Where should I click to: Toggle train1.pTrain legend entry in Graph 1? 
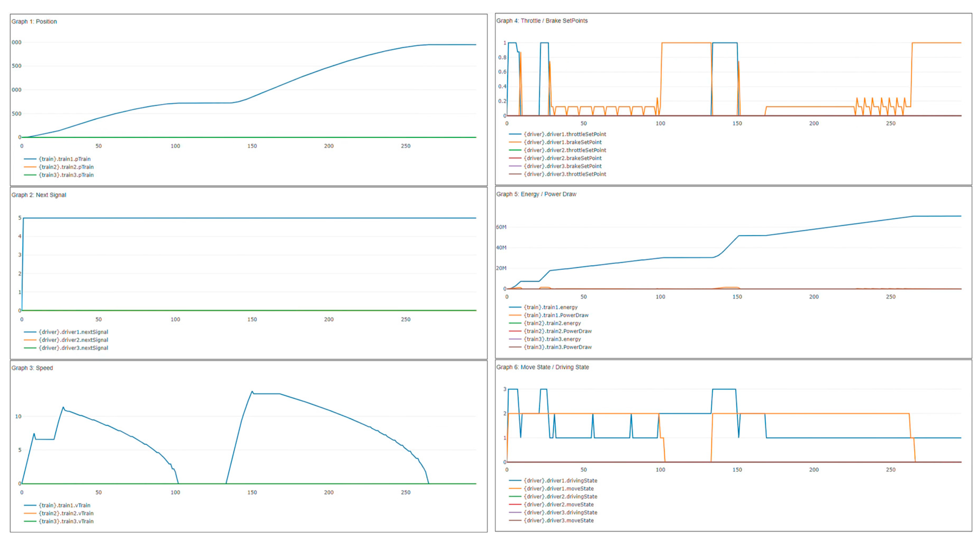[57, 159]
